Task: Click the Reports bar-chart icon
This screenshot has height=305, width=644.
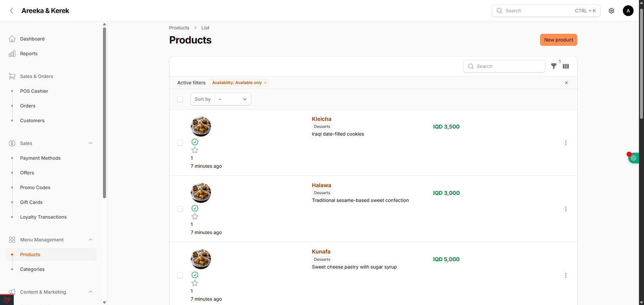Action: (x=12, y=53)
